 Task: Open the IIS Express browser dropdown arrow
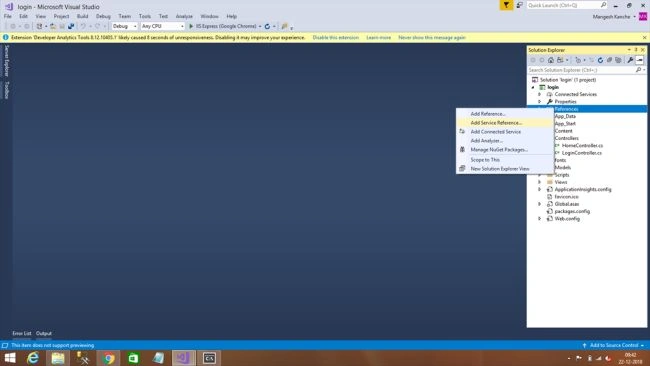tap(260, 27)
